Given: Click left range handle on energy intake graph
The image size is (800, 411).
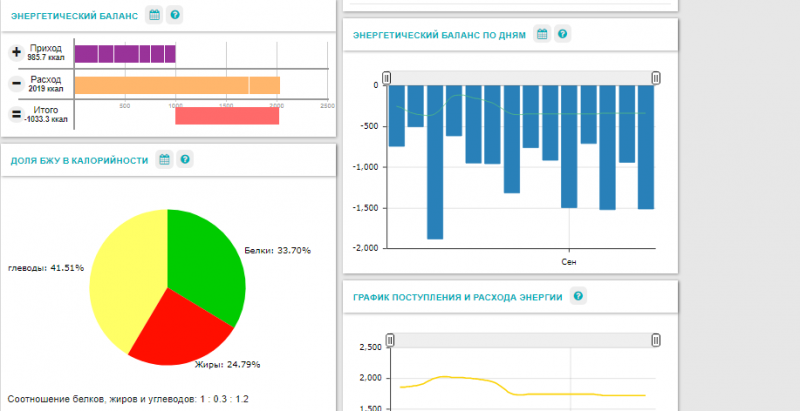Looking at the screenshot, I should click(390, 340).
